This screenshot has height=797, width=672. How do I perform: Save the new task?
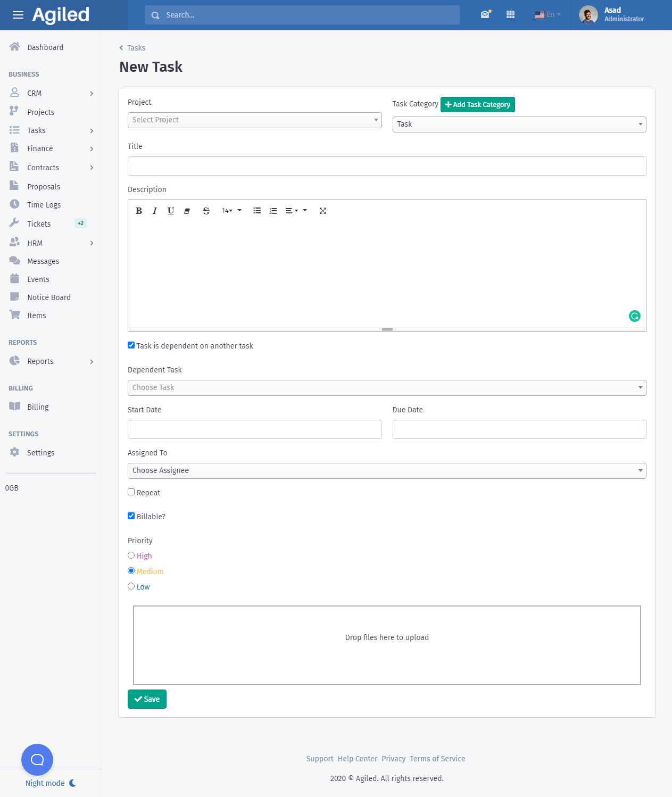pos(147,699)
